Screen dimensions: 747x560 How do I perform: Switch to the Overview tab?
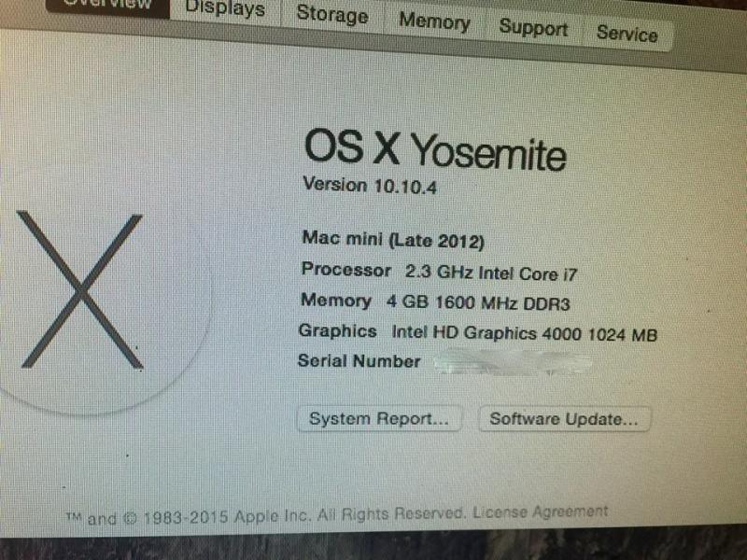(107, 7)
